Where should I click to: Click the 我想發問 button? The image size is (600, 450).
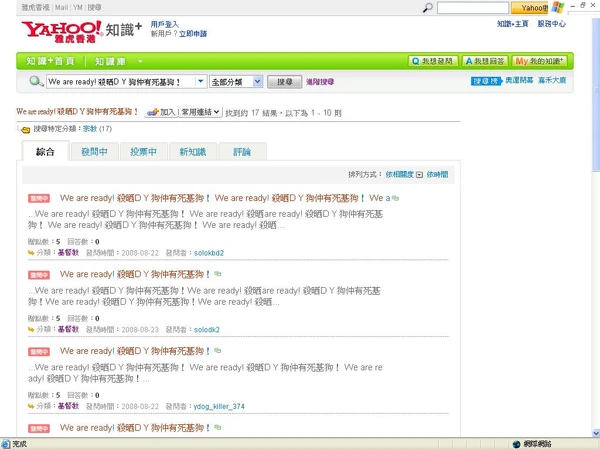[x=433, y=61]
